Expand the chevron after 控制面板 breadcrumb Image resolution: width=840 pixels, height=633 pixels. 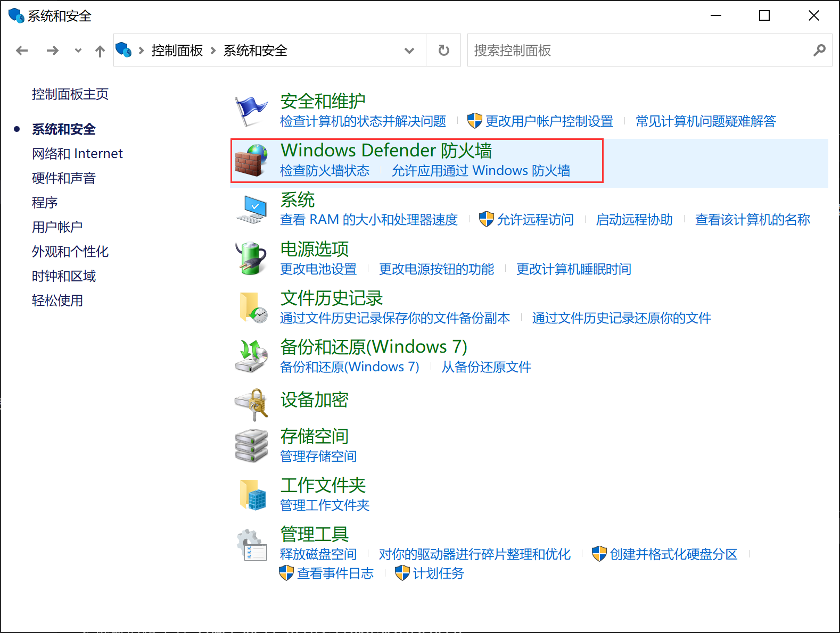pyautogui.click(x=213, y=51)
